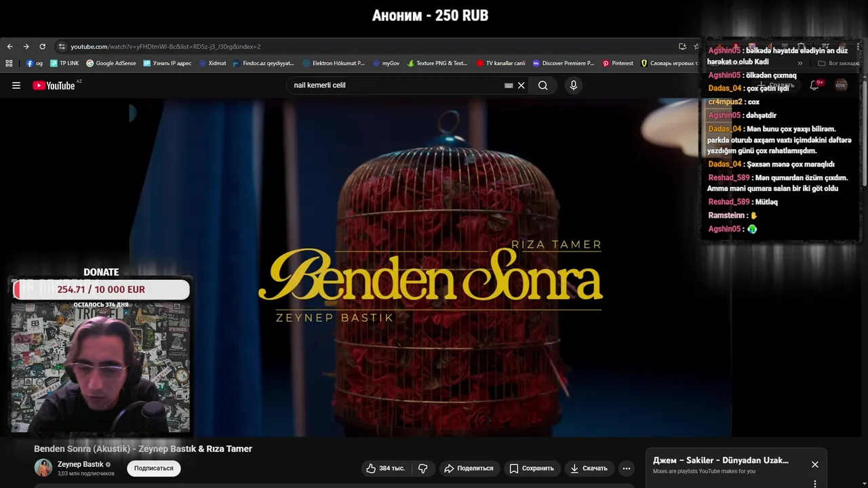Go back with the browser back arrow
Screen dimensions: 868x488
click(x=9, y=47)
